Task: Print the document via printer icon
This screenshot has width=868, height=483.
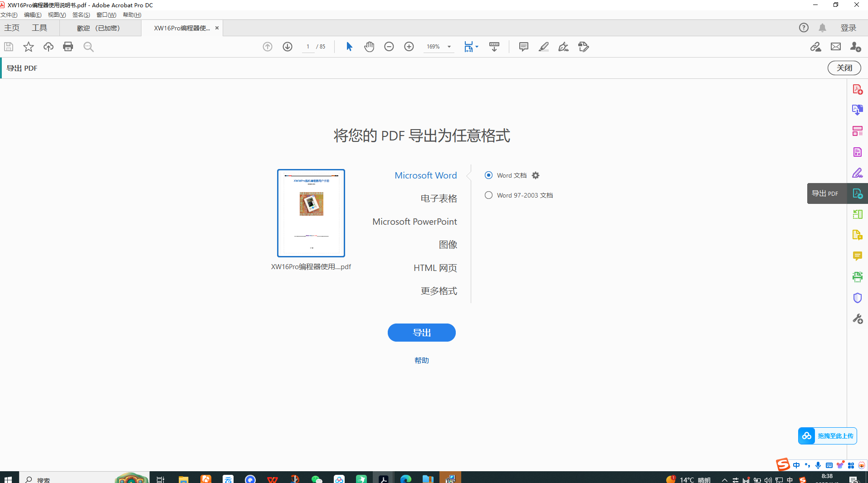Action: pos(68,47)
